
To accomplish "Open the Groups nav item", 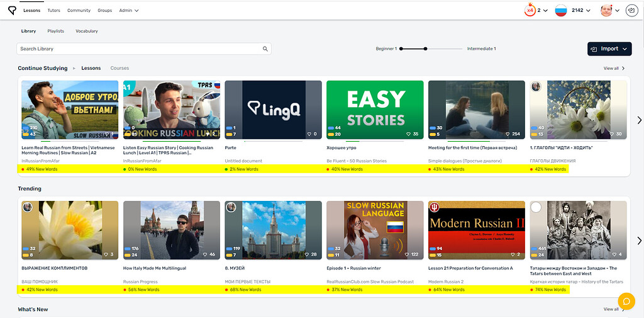I will pyautogui.click(x=105, y=10).
